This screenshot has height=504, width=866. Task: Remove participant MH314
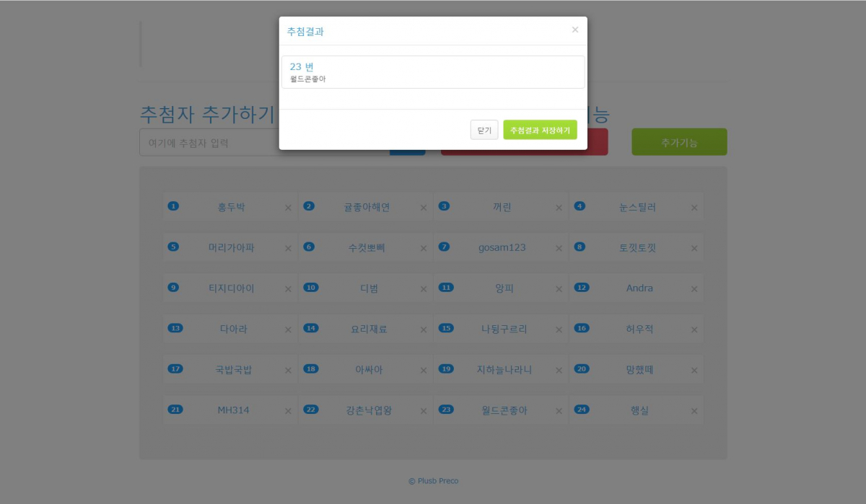click(288, 411)
